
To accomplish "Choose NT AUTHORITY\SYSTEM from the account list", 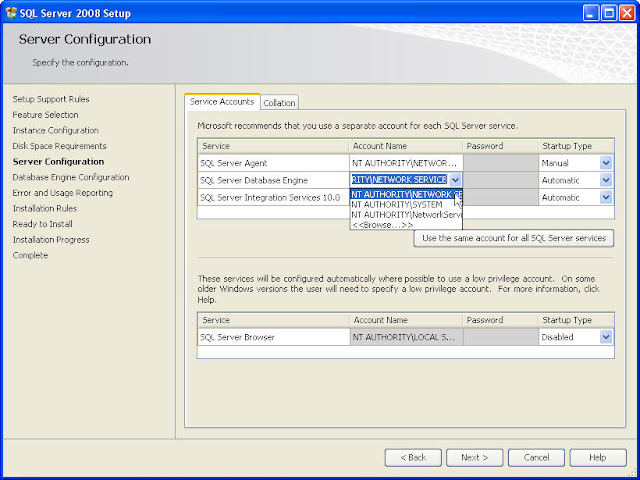I will point(396,204).
